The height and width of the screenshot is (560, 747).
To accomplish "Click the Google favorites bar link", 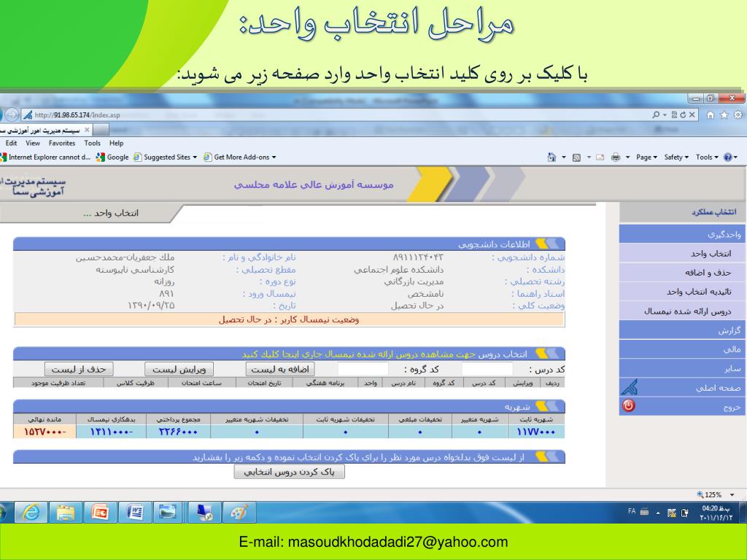I will [112, 157].
